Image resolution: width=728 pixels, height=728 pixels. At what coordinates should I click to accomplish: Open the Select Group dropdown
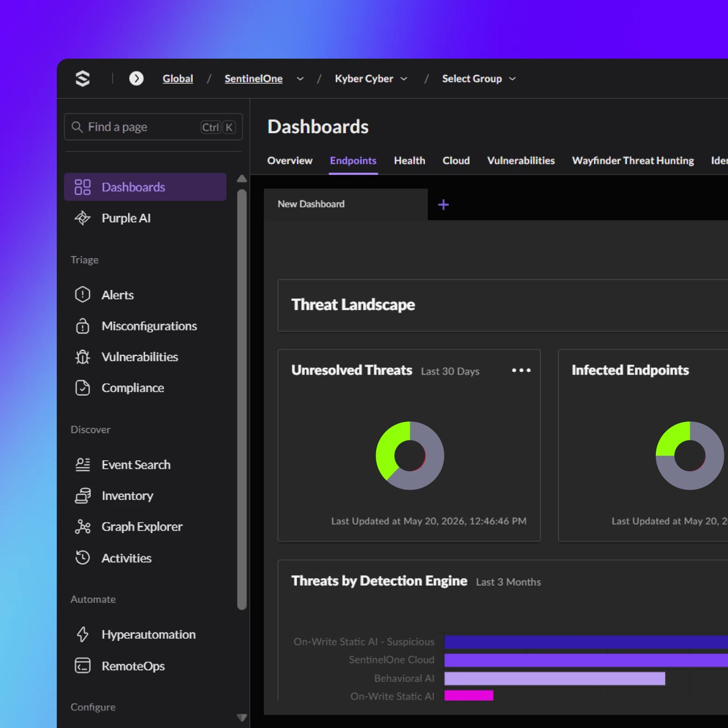(x=479, y=79)
